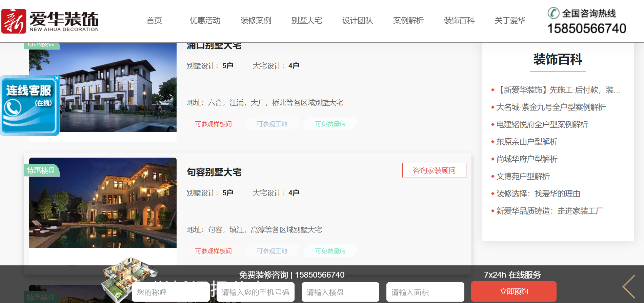Screen dimensions: 644x303
Task: Select 别墅大宅 in the navigation
Action: (307, 21)
